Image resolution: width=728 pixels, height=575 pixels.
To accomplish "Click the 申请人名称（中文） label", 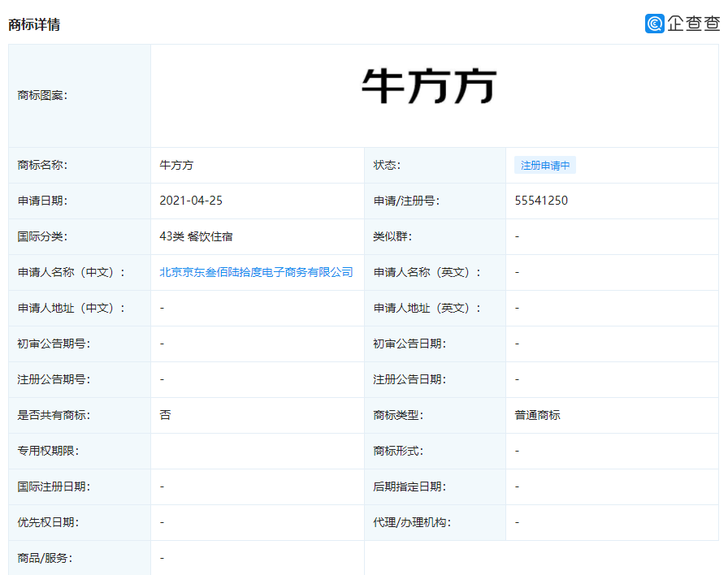I will coord(71,272).
